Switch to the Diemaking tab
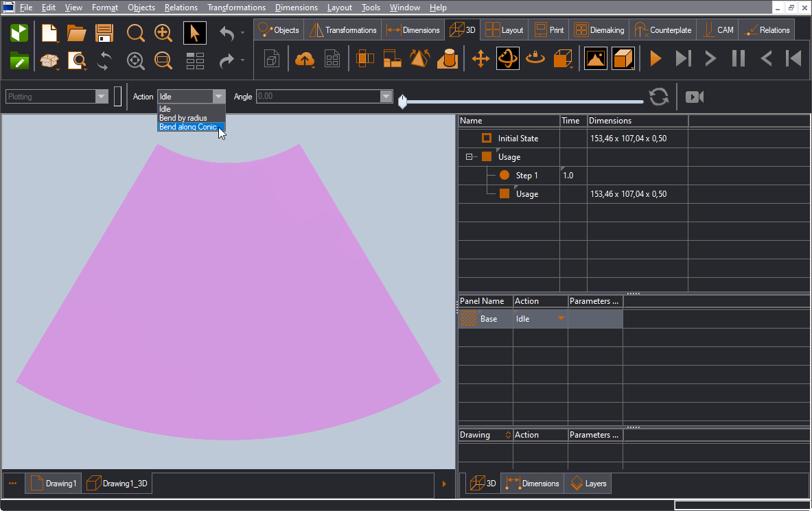 (x=599, y=30)
